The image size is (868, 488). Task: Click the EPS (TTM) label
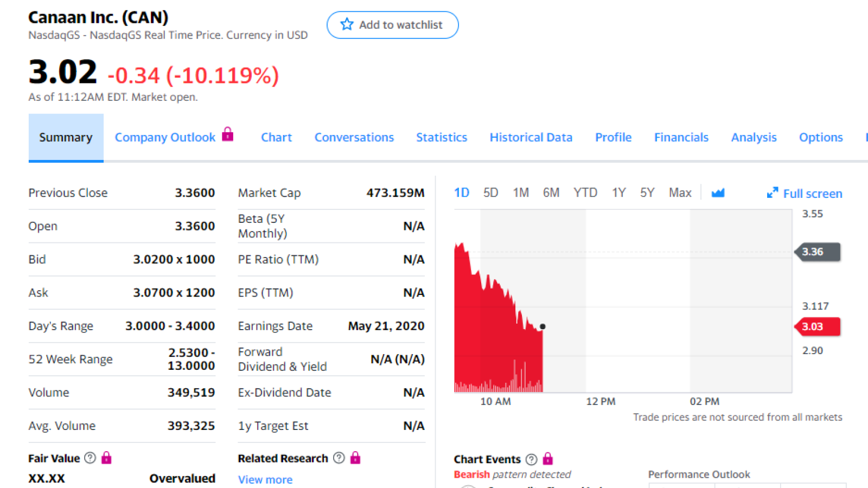pos(265,293)
